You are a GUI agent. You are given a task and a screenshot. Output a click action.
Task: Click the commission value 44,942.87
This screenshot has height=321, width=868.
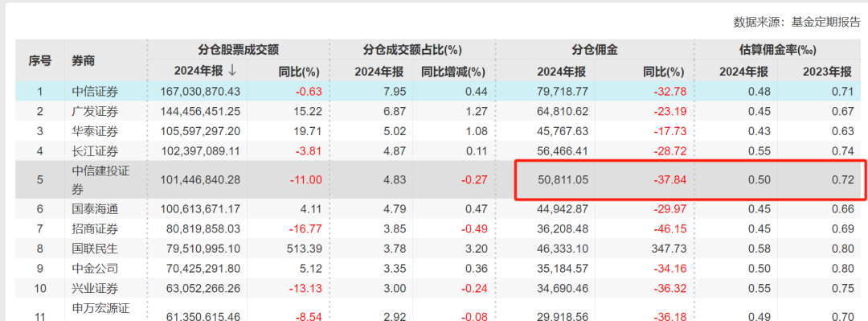pyautogui.click(x=563, y=209)
